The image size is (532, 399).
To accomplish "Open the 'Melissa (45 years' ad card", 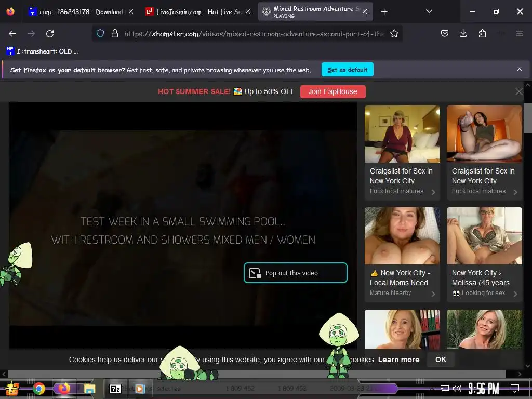I will coord(484,255).
